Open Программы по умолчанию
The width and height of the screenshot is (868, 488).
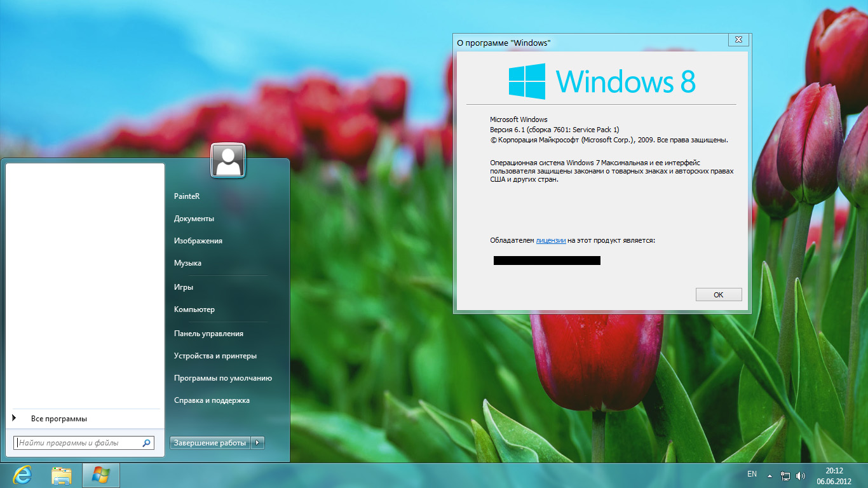223,378
